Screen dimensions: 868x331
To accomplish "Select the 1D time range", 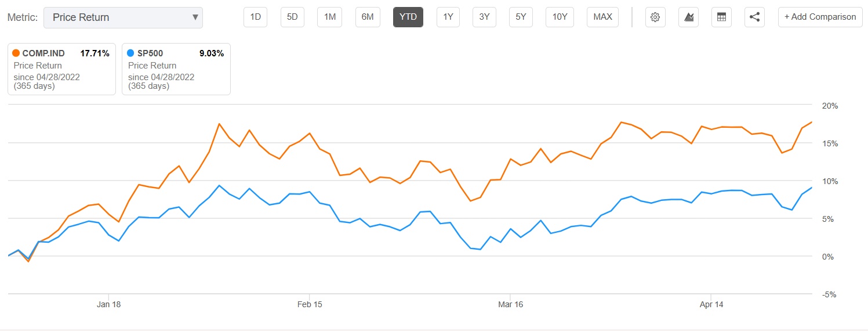I will click(255, 17).
